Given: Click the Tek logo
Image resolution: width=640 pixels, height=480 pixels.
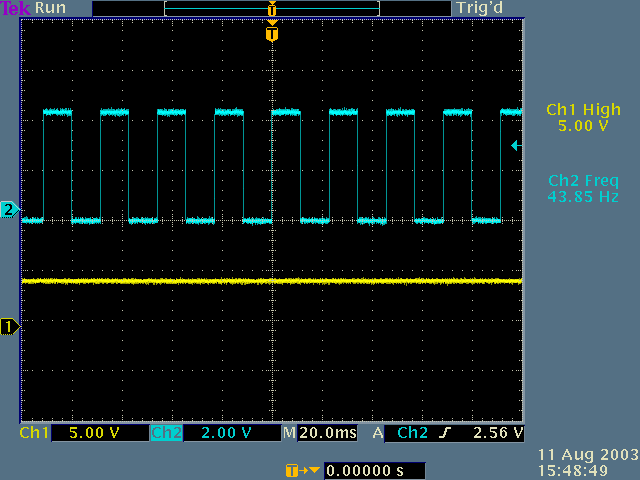Looking at the screenshot, I should pyautogui.click(x=16, y=8).
